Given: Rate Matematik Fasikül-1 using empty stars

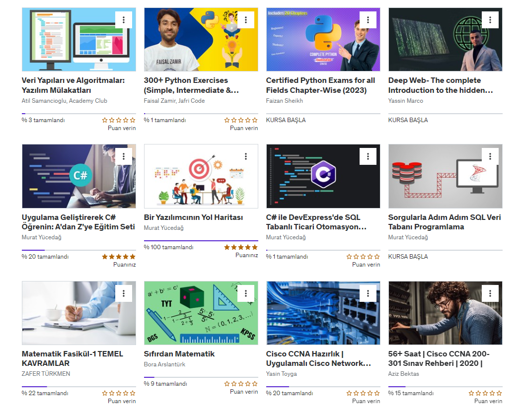Looking at the screenshot, I should click(119, 393).
